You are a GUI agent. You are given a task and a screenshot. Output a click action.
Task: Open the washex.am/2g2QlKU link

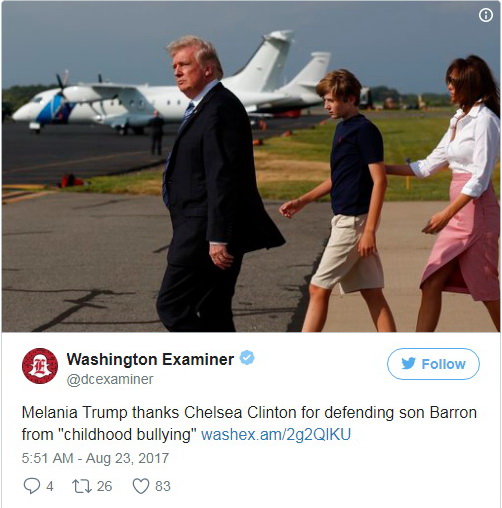[x=276, y=435]
